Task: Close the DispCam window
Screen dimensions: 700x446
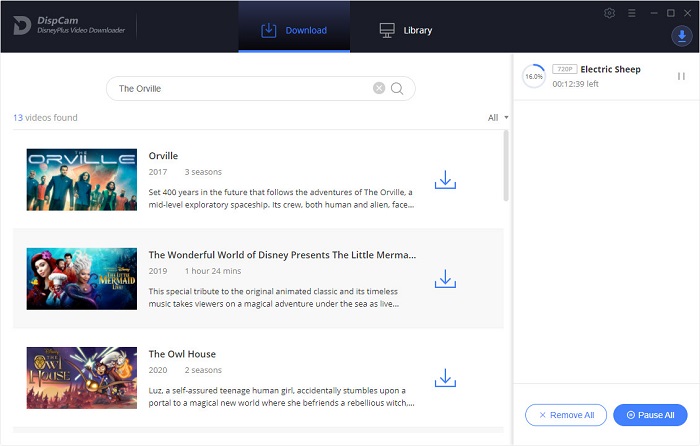Action: (x=688, y=13)
